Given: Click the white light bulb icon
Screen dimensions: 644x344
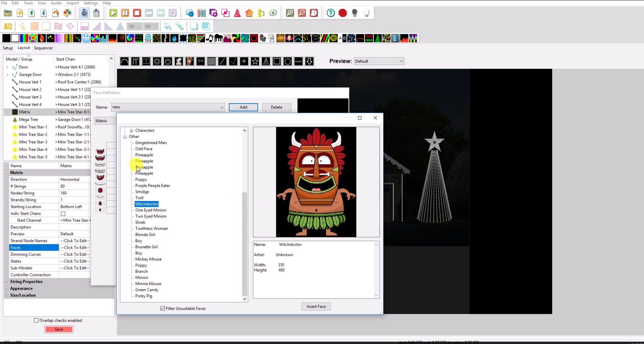Looking at the screenshot, I should [367, 13].
